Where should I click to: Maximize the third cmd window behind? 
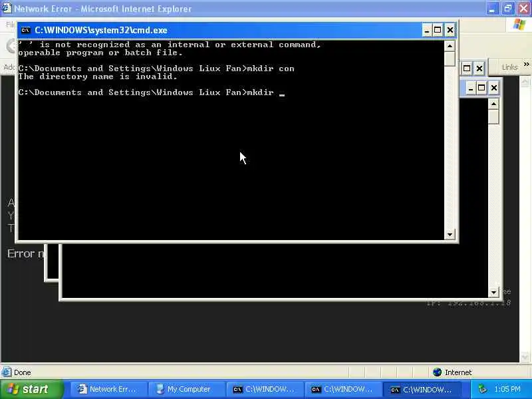tap(481, 88)
